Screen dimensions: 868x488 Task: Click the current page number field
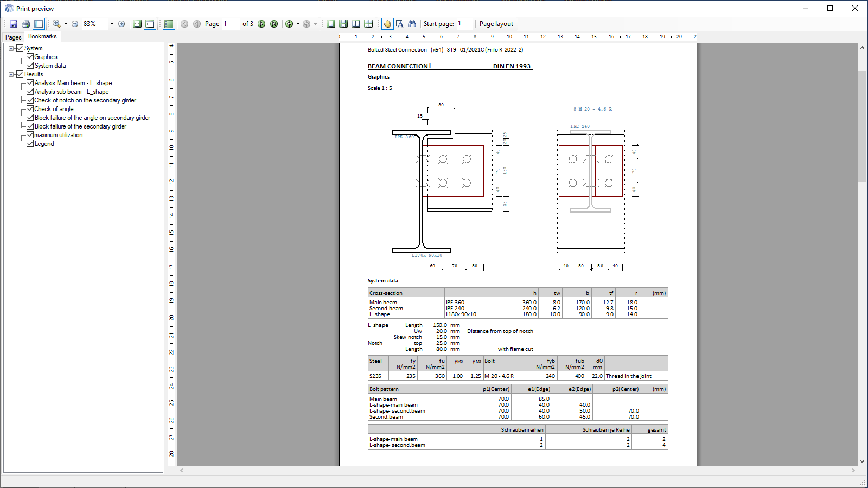tap(231, 24)
